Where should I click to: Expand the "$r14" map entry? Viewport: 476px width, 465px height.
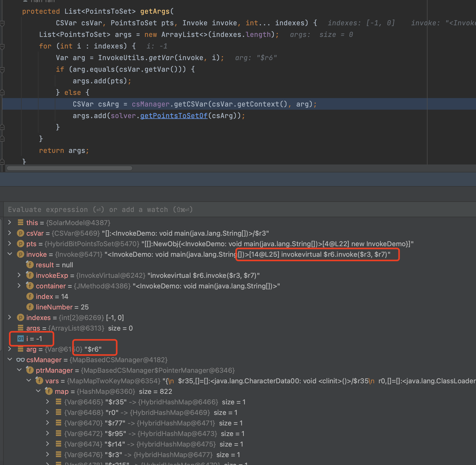pyautogui.click(x=48, y=444)
